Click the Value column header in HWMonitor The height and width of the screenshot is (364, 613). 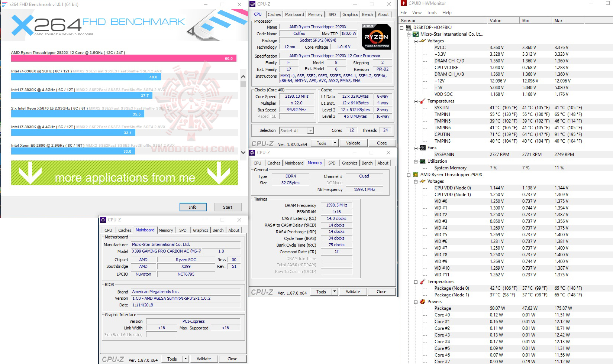click(x=503, y=21)
